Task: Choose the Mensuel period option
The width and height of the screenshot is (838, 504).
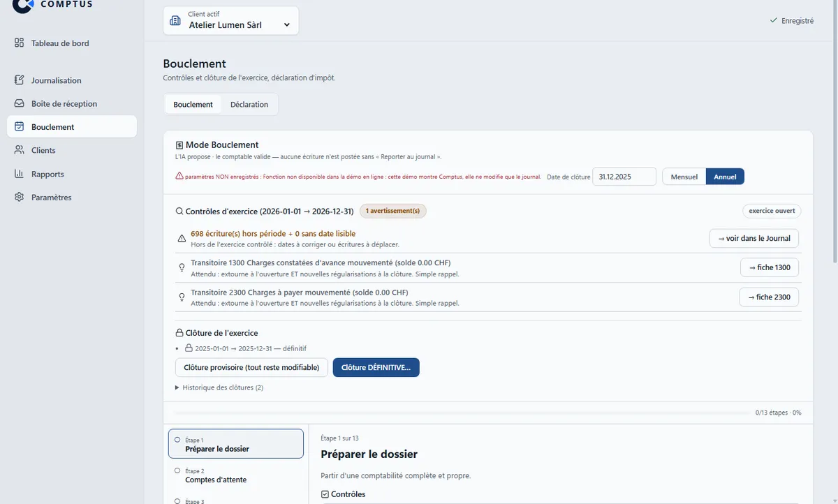Action: [x=684, y=177]
